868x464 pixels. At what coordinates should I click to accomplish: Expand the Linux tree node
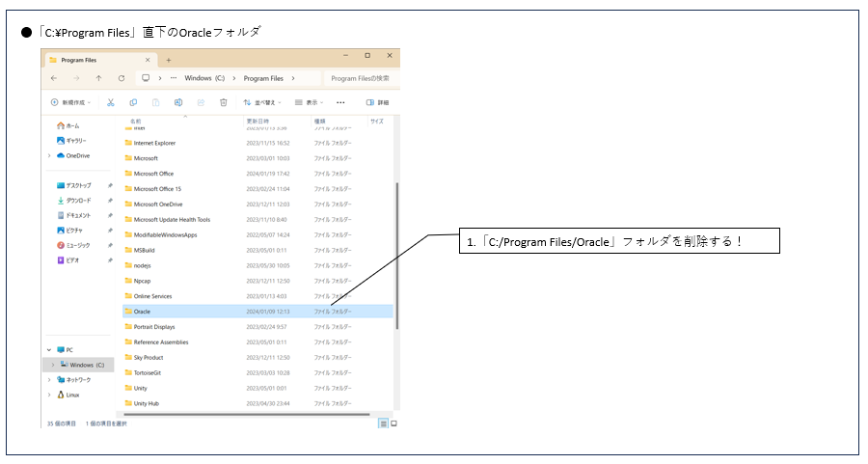click(x=49, y=395)
